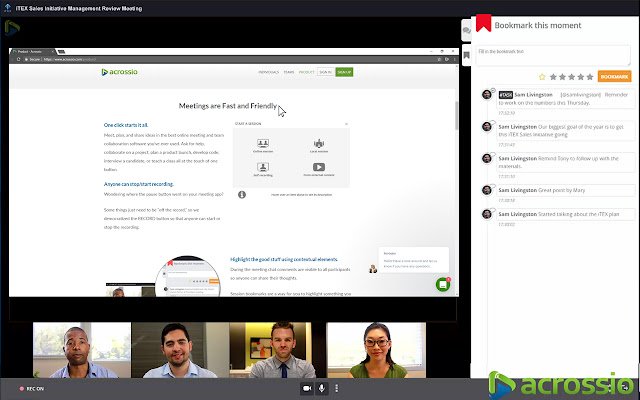The image size is (640, 400).
Task: Open TEAMS menu in shared webpage
Action: (x=289, y=72)
